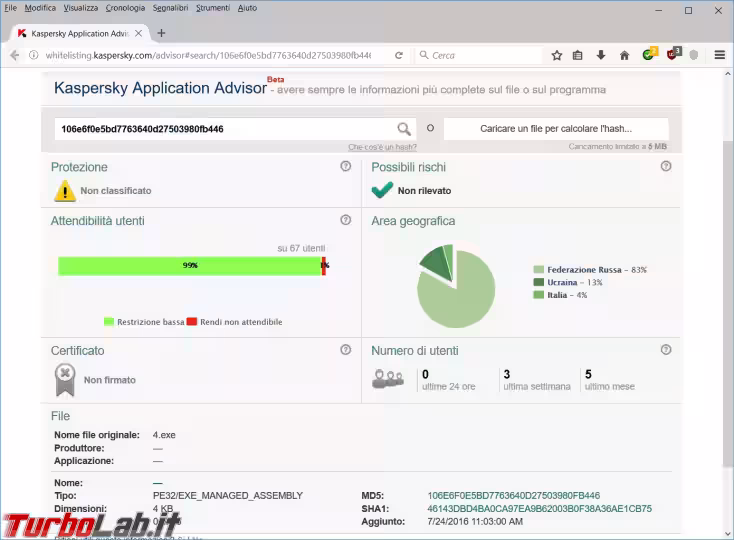Click the help icon in Possibili rischi panel
Viewport: 734px width, 540px height.
(666, 166)
